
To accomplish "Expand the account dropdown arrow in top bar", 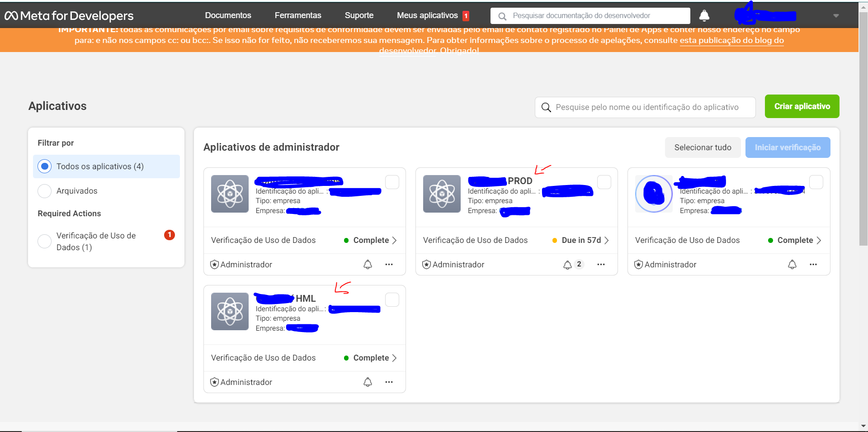I will (836, 16).
